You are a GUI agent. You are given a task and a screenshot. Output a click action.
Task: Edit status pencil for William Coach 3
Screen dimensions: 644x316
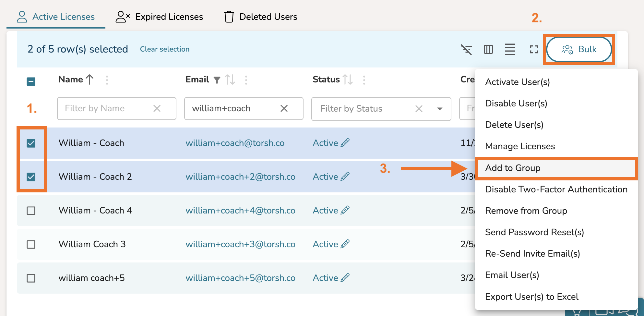pos(345,244)
